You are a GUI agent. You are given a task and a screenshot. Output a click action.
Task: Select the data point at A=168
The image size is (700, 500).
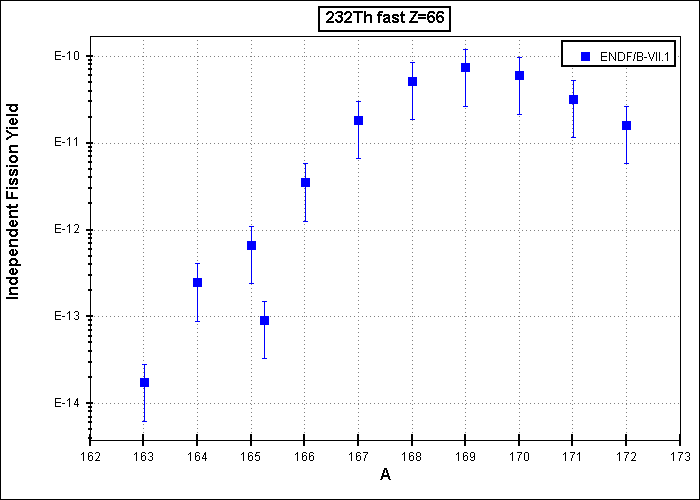pyautogui.click(x=412, y=81)
